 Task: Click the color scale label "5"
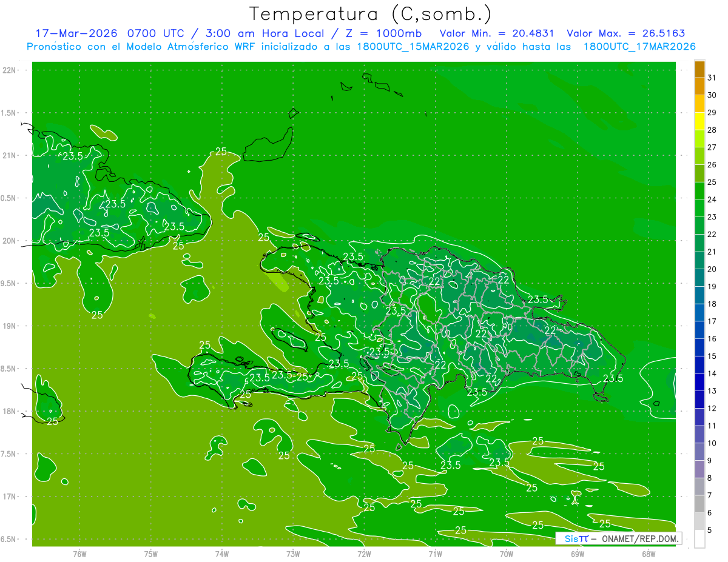point(710,530)
